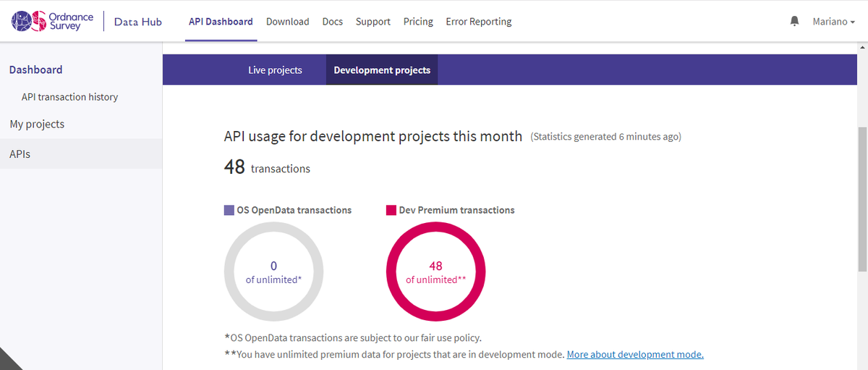This screenshot has height=370, width=868.
Task: Click the fair use policy footnote
Action: pos(352,337)
